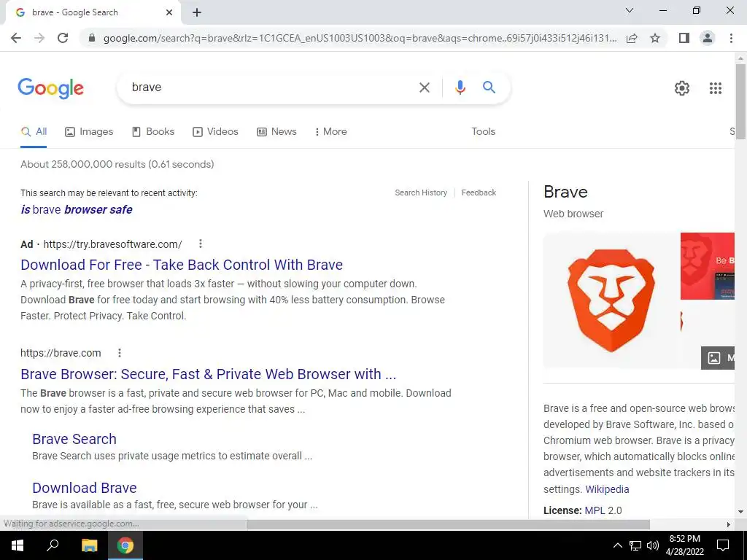
Task: Expand the More search filters menu
Action: coord(330,131)
